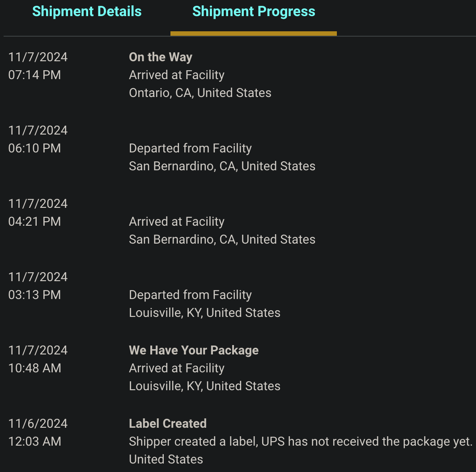Select the Shipment Progress tab
This screenshot has height=472, width=476.
click(x=254, y=12)
